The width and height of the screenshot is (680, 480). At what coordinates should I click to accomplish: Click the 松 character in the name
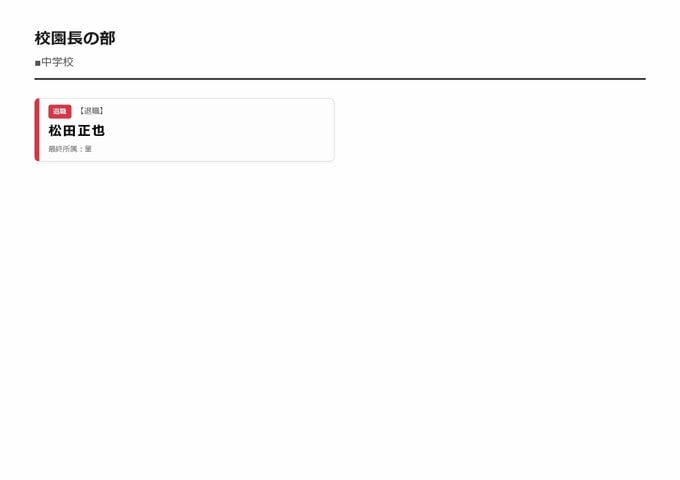[x=55, y=130]
